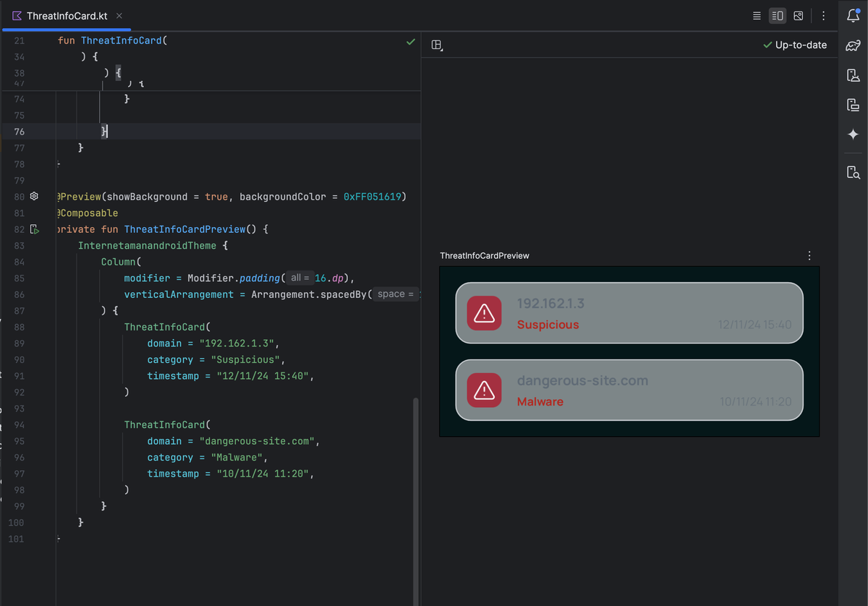Open ThreatInfoCardPreview three-dot options menu
868x606 pixels.
(809, 256)
